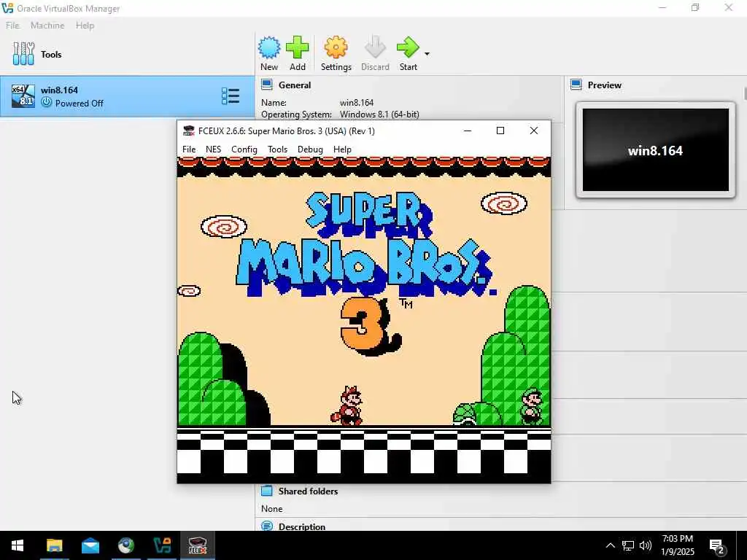Open the Windows Start button

[x=18, y=545]
